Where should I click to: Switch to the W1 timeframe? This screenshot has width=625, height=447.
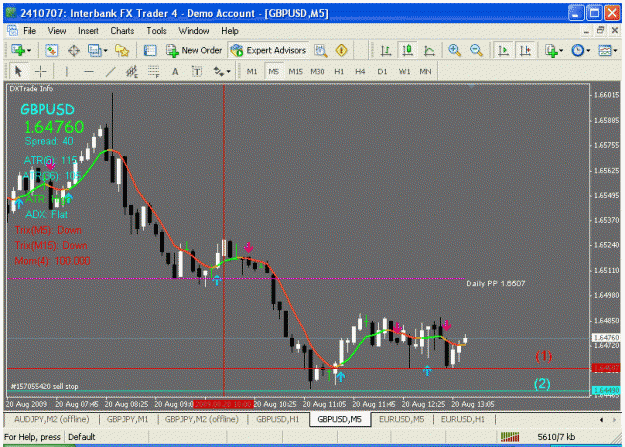pyautogui.click(x=404, y=71)
